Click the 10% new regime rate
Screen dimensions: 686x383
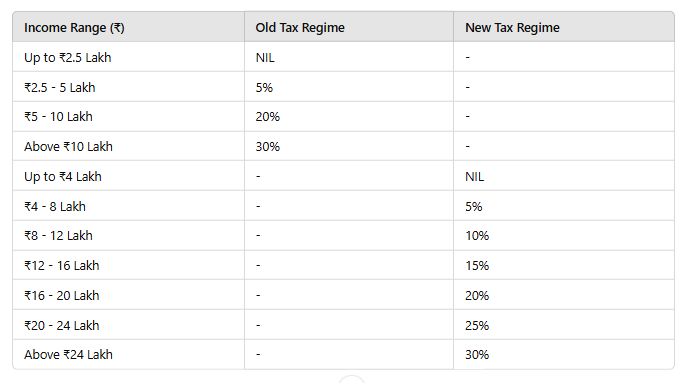[477, 236]
